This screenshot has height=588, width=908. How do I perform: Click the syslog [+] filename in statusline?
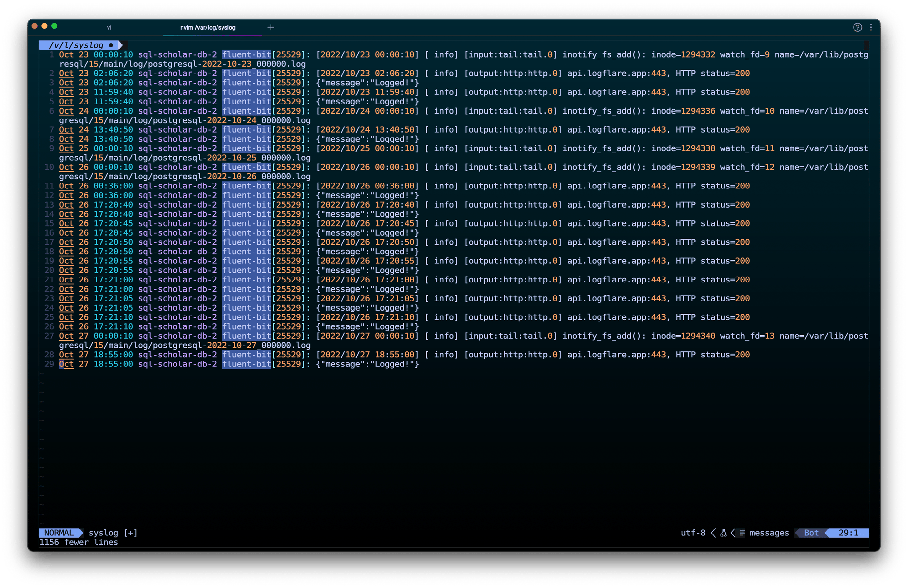tap(113, 533)
